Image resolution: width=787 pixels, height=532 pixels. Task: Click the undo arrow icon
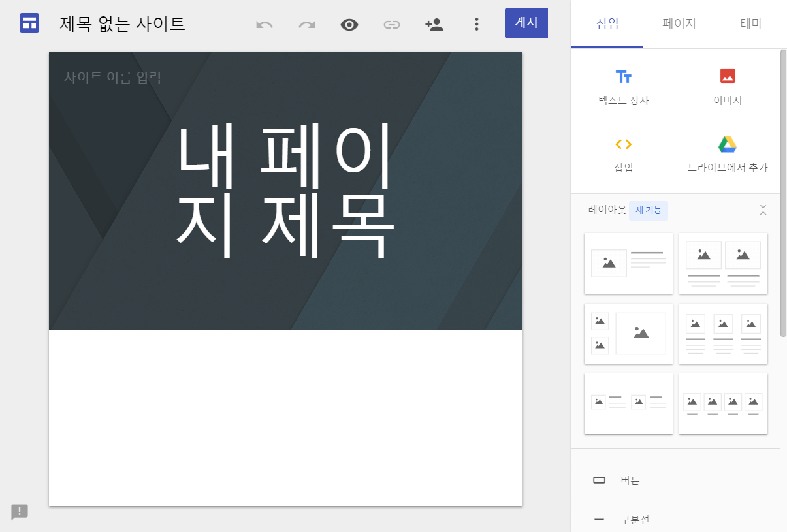coord(264,23)
